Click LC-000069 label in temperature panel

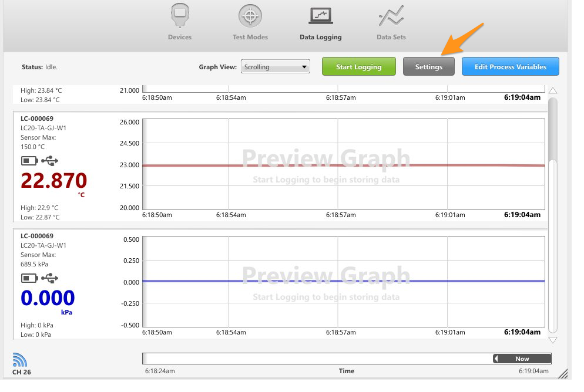[x=37, y=119]
